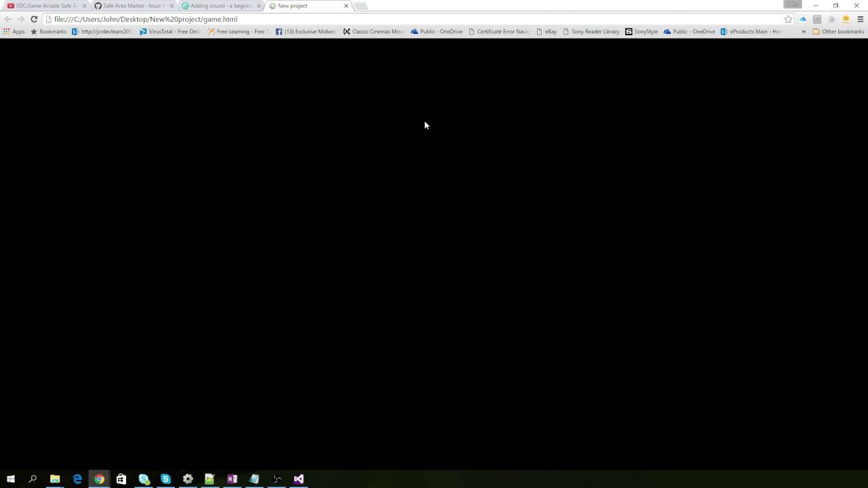Open the Settings gear in taskbar

188,479
